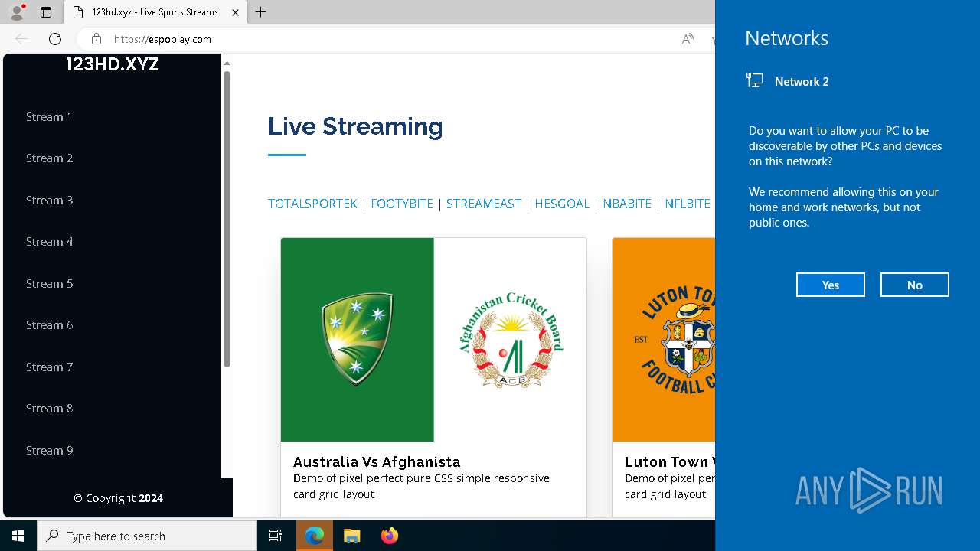
Task: Open the TOTALSPORTEK link
Action: 312,204
